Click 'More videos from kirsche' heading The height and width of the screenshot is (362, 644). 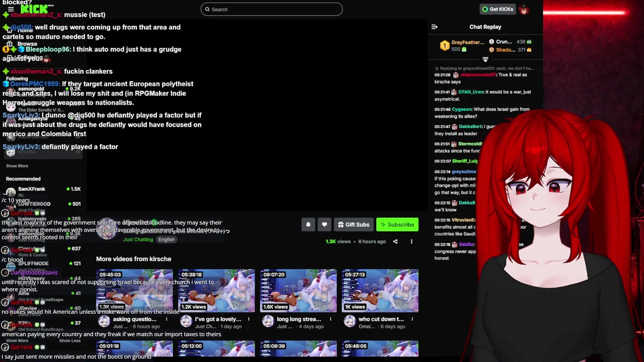(x=134, y=259)
